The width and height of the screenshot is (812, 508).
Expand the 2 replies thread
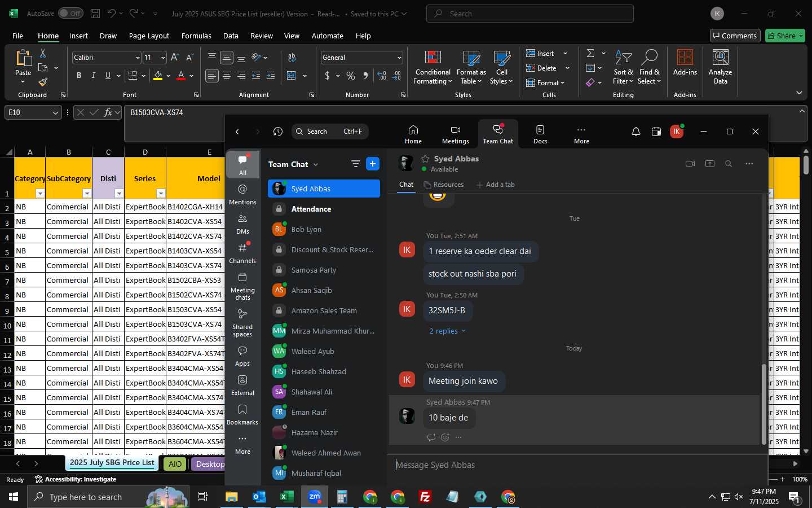448,331
